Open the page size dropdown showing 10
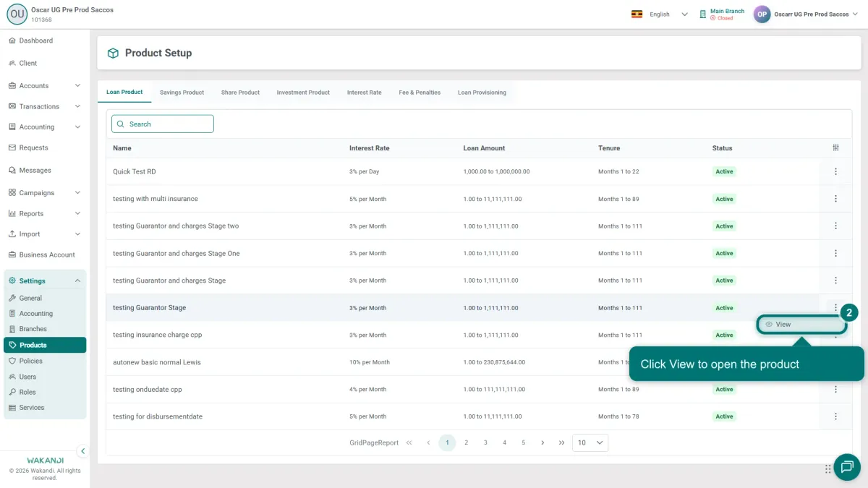The height and width of the screenshot is (488, 868). point(590,442)
